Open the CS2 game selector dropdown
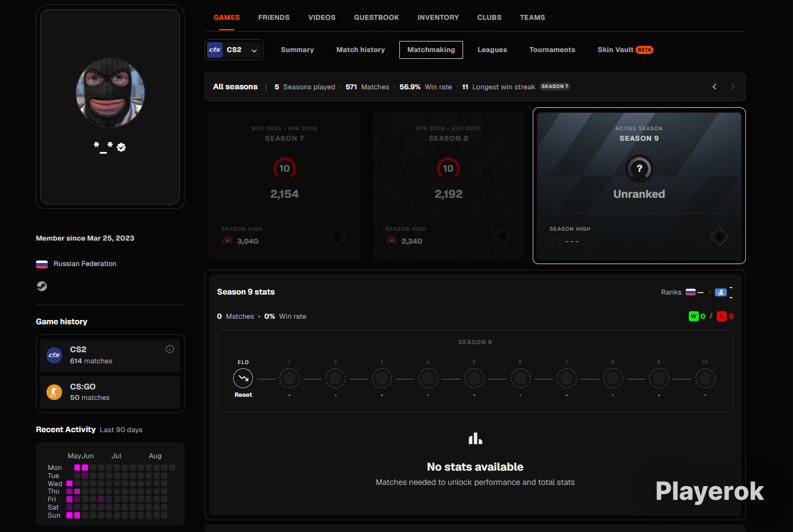The image size is (793, 532). (x=234, y=50)
